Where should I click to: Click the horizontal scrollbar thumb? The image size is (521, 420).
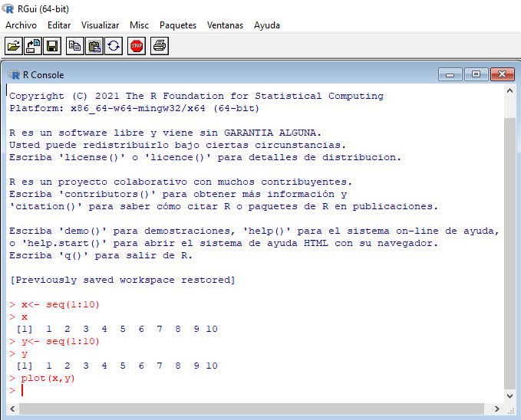tap(252, 409)
